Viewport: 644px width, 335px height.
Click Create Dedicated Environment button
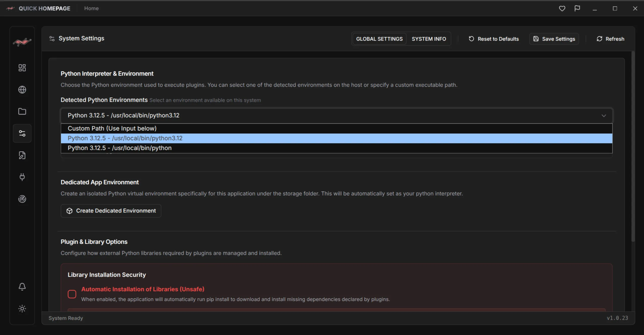point(111,211)
